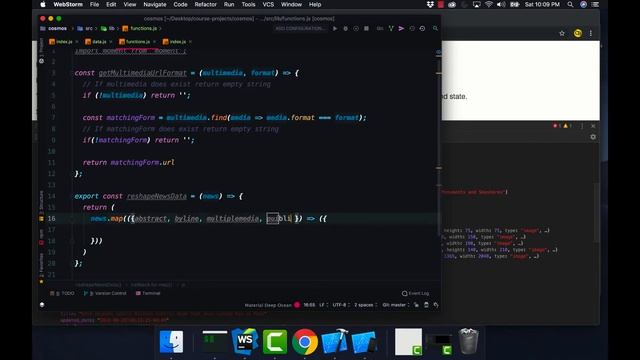
Task: Open the Code menu
Action: pyautogui.click(x=180, y=4)
